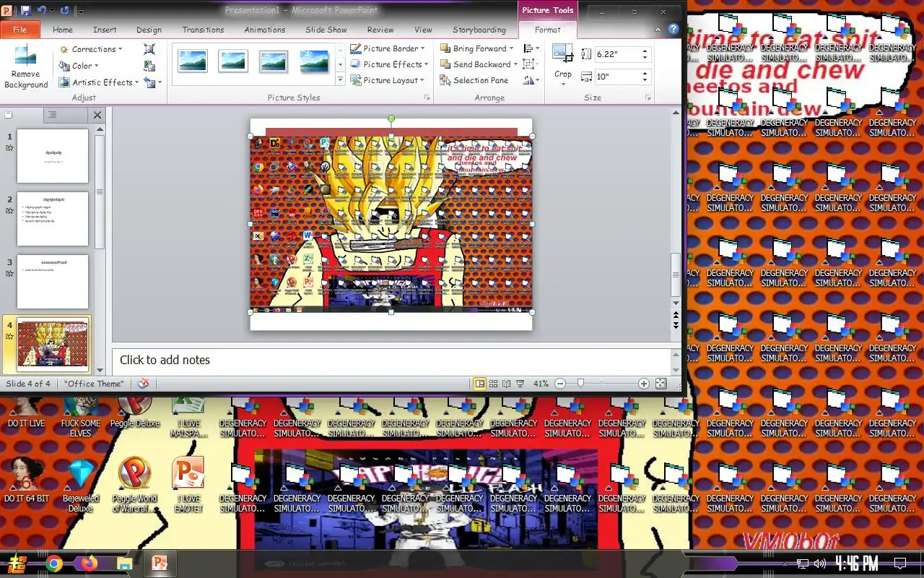Click the picture width field 10"
This screenshot has height=578, width=924.
click(x=617, y=77)
